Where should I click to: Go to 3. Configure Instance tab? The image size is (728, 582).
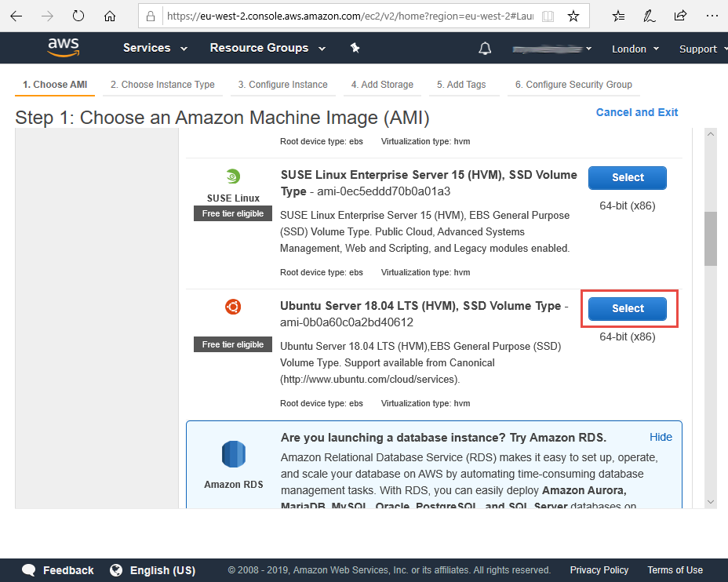click(x=282, y=85)
